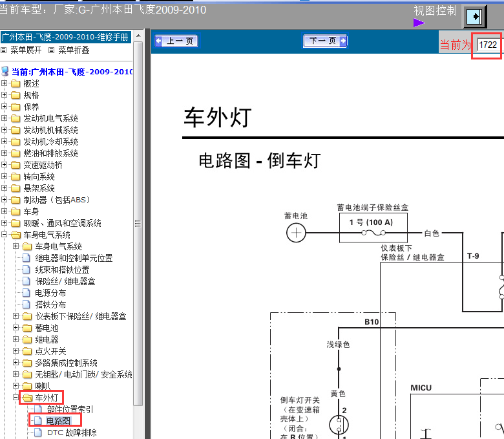504x439 pixels.
Task: Click the 发动机电气系统 folder icon
Action: [x=16, y=119]
